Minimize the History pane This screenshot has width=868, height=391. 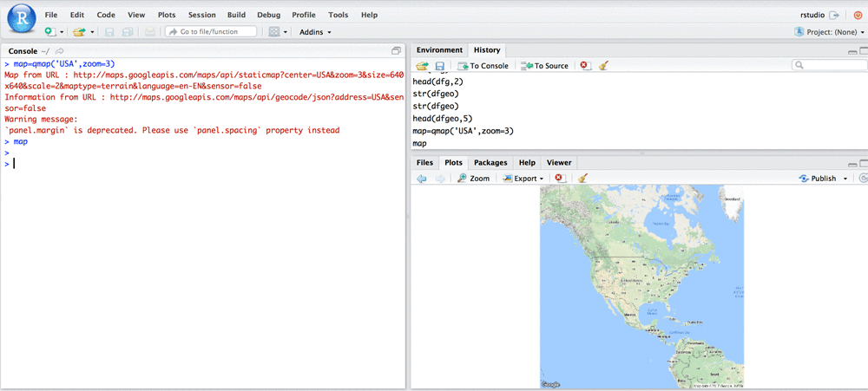pos(852,51)
